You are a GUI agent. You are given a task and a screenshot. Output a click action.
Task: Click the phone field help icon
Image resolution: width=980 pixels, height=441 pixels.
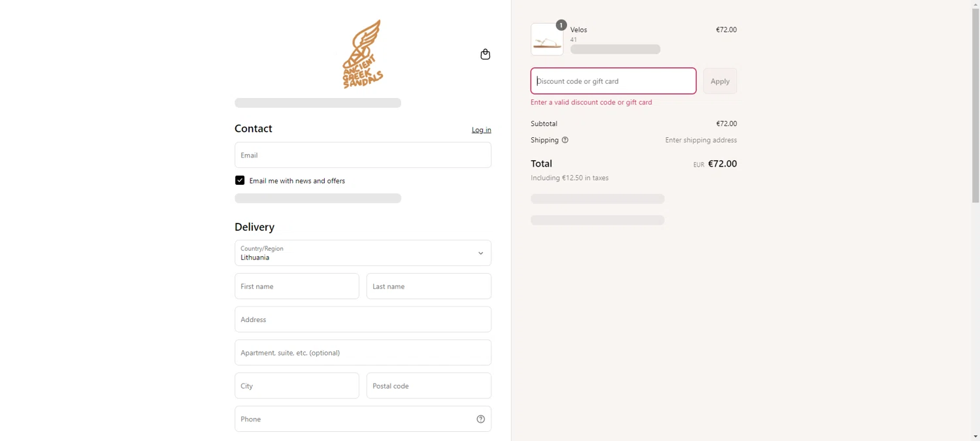(481, 419)
